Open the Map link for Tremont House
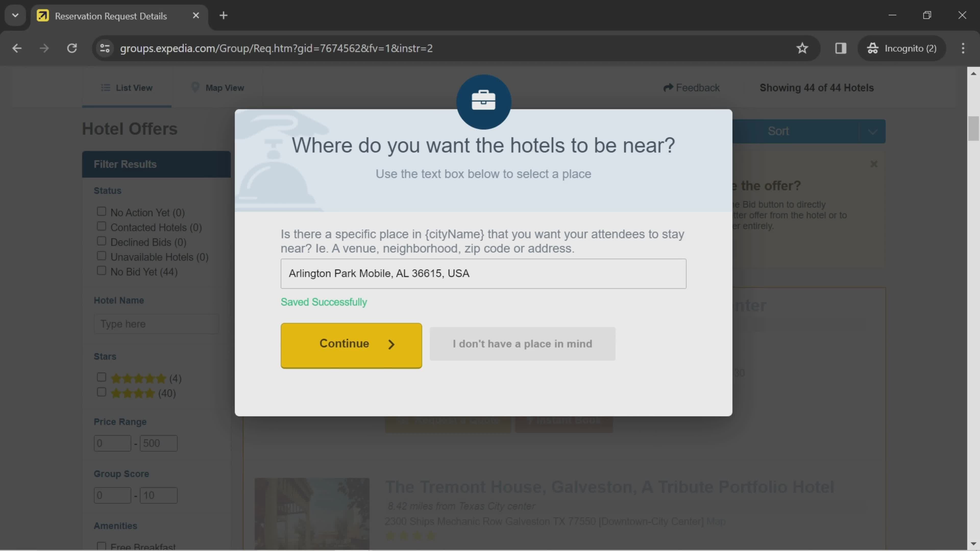This screenshot has height=551, width=980. point(716,522)
